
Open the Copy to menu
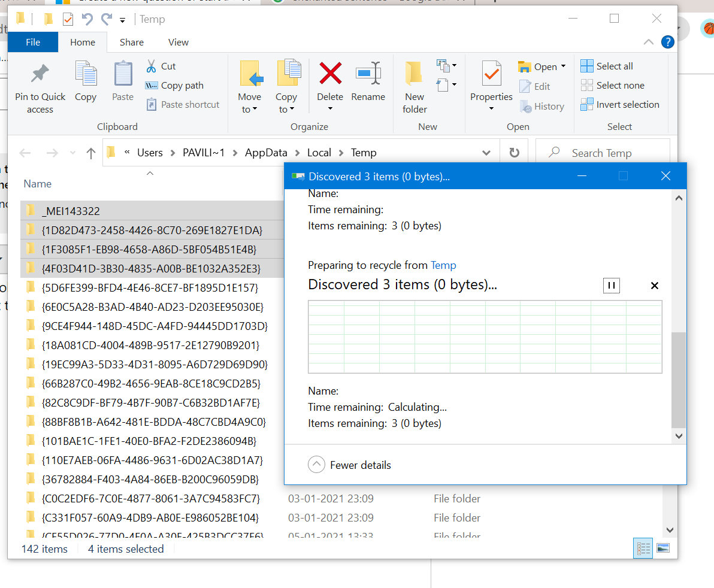click(287, 87)
